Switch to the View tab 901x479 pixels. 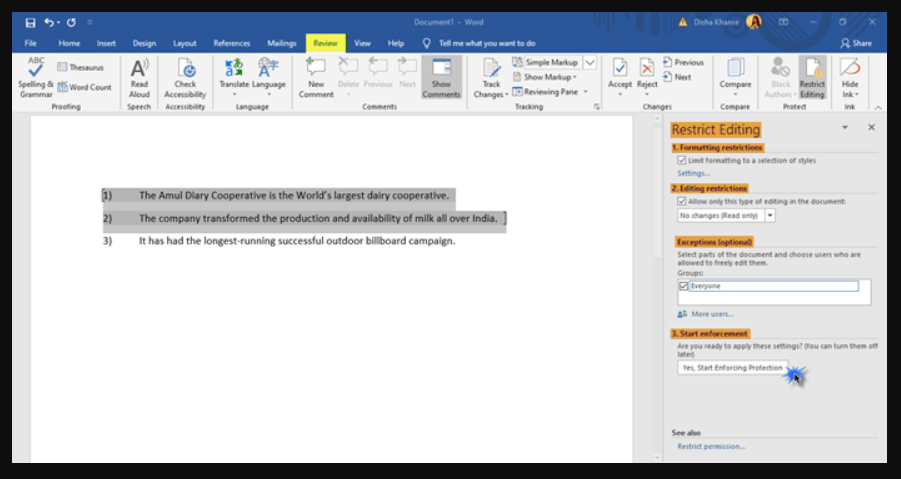pos(362,43)
